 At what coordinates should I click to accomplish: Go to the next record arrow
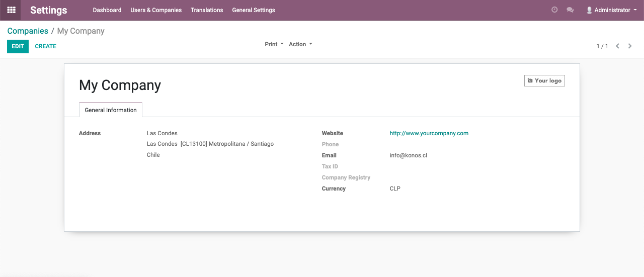(630, 46)
